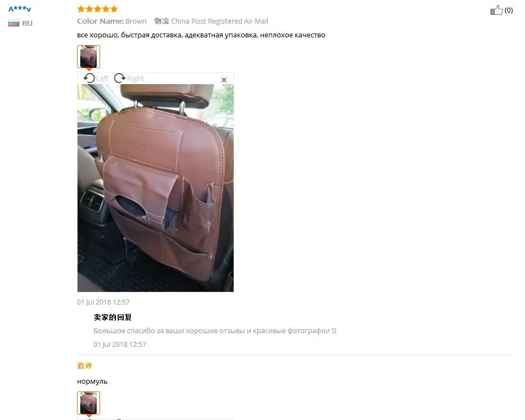525x420 pixels.
Task: Click the 'Color Name: Brown' label
Action: [112, 21]
